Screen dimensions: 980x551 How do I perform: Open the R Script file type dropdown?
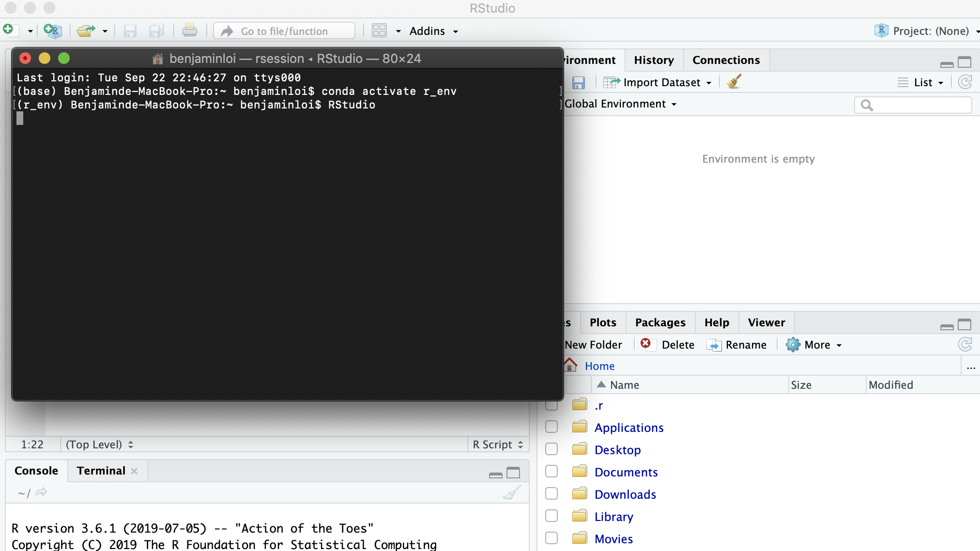click(x=498, y=444)
